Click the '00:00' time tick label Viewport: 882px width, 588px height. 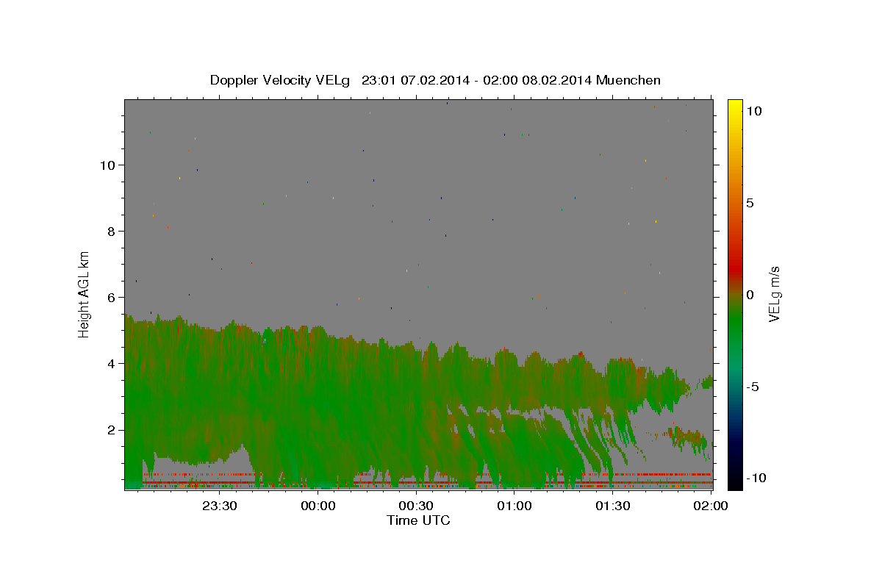(318, 506)
